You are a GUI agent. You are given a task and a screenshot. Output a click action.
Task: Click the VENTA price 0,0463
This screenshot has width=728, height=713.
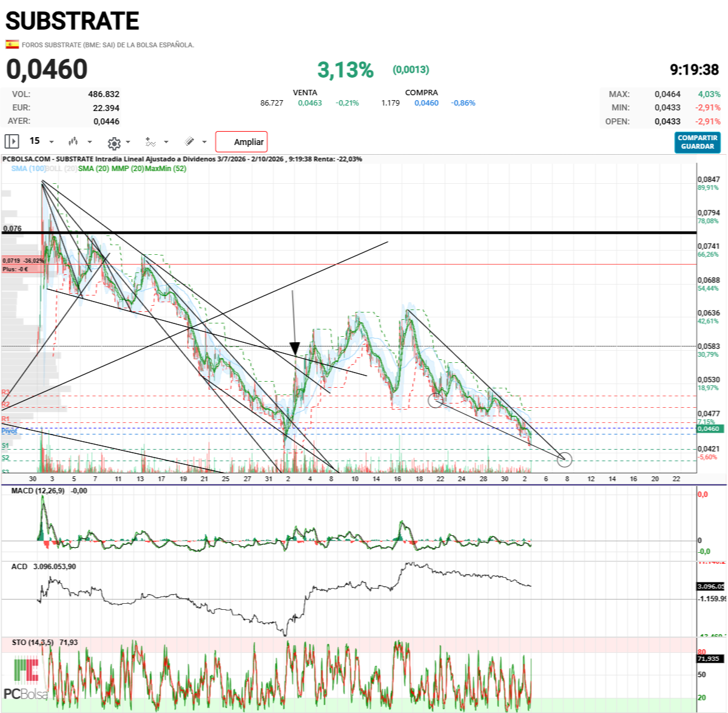coord(310,103)
